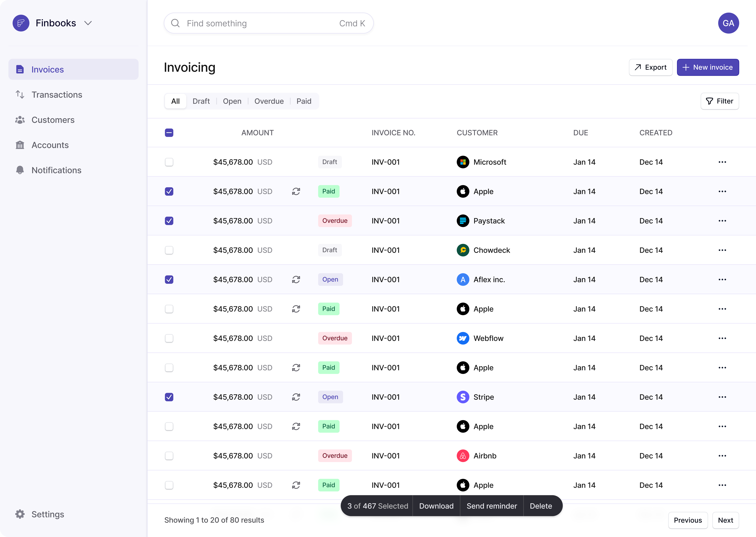Click the CUSTOMER column header
Viewport: 756px width, 537px height.
pyautogui.click(x=477, y=133)
